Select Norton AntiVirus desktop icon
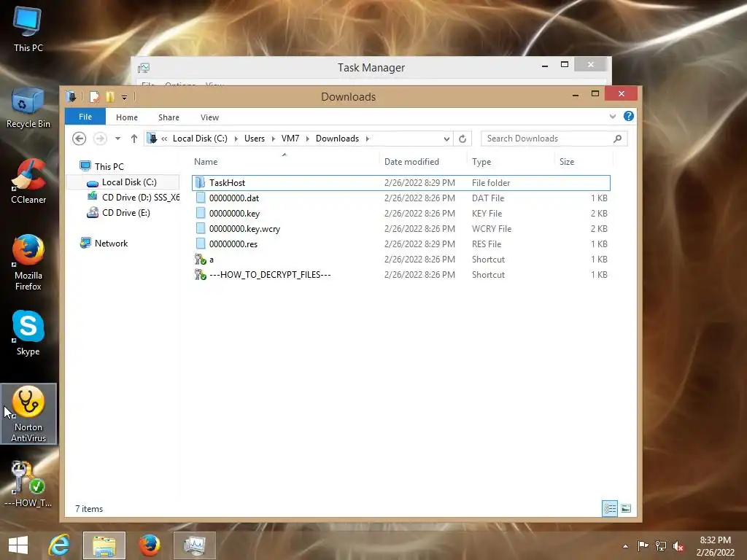747x560 pixels. (x=28, y=414)
